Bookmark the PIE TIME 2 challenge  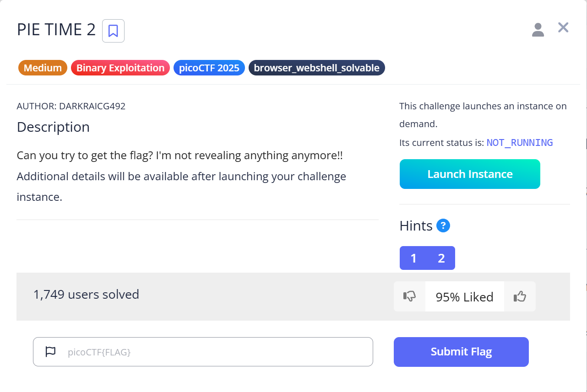(113, 31)
